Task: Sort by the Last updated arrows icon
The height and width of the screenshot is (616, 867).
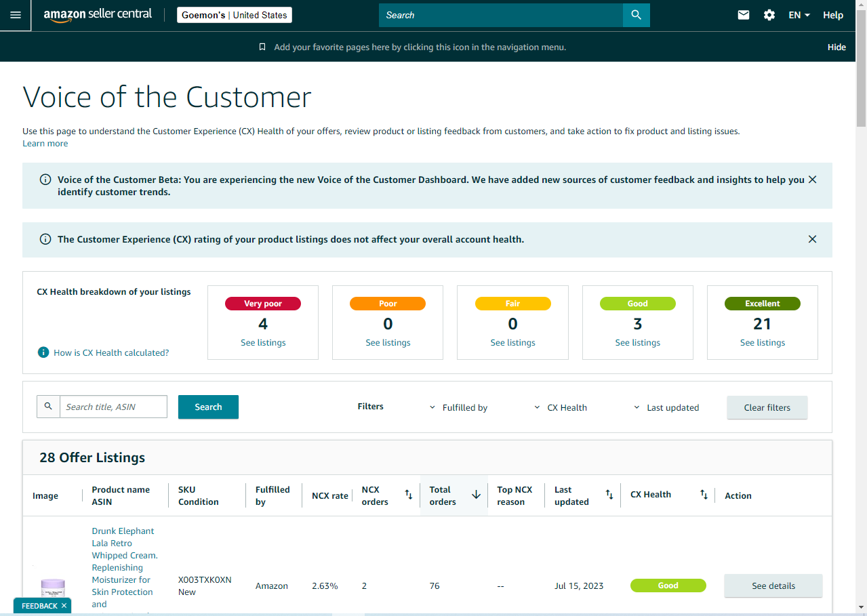Action: [x=609, y=495]
